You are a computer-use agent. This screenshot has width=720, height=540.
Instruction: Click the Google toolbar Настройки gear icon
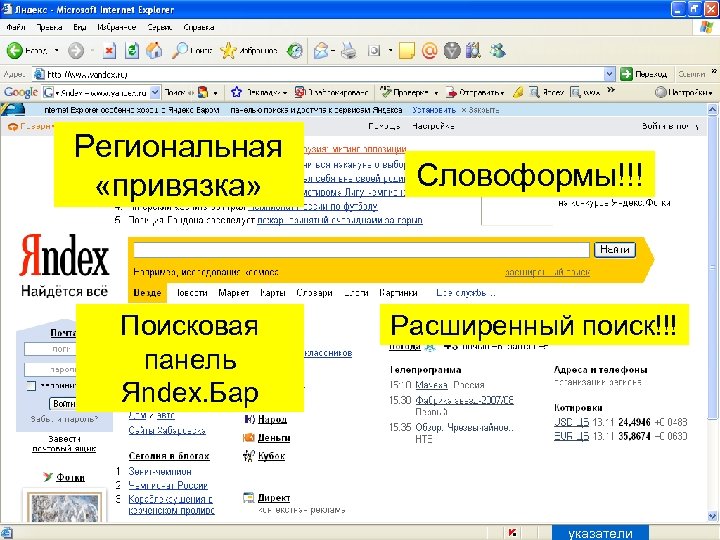tap(660, 92)
